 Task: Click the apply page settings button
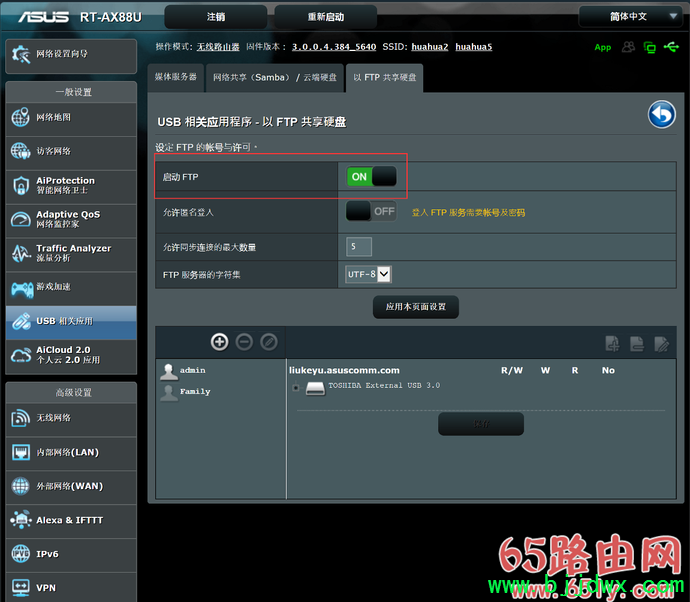click(x=416, y=307)
